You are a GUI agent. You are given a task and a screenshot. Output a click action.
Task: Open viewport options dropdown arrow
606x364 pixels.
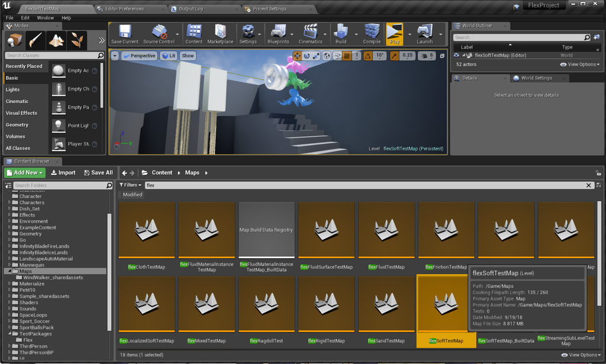[x=115, y=56]
